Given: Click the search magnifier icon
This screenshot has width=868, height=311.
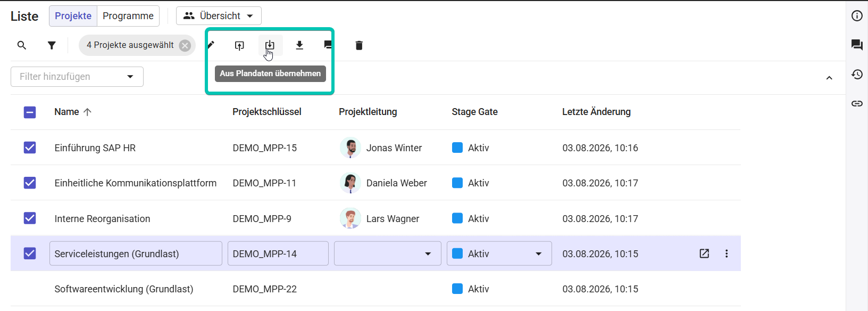Looking at the screenshot, I should 22,45.
